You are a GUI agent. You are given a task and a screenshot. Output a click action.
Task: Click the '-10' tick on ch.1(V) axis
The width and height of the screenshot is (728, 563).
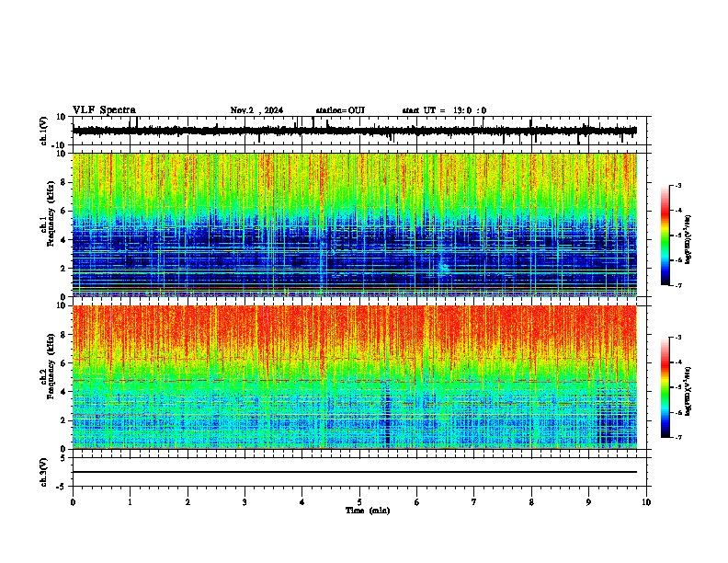point(60,145)
